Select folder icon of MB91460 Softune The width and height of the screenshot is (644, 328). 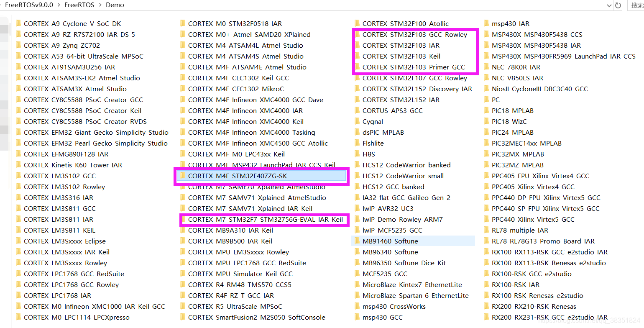point(357,241)
